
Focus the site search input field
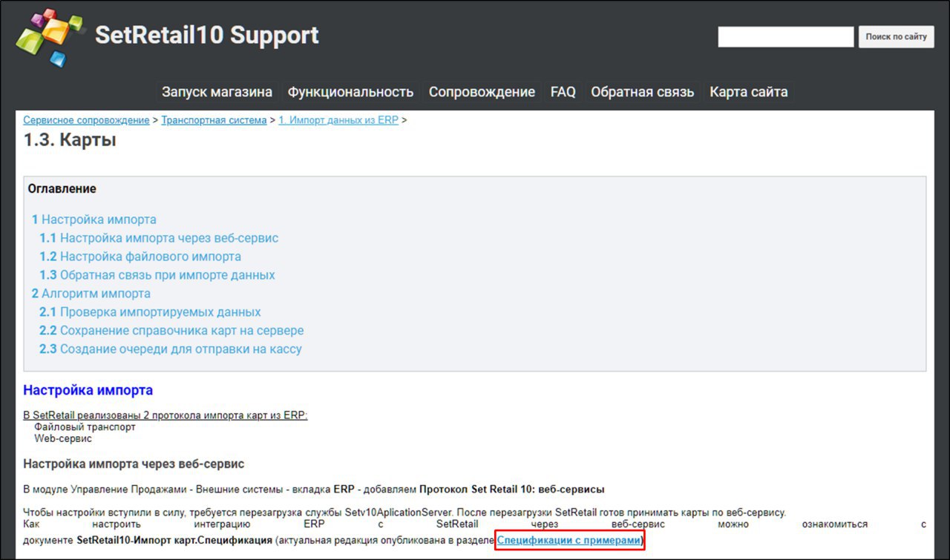785,36
